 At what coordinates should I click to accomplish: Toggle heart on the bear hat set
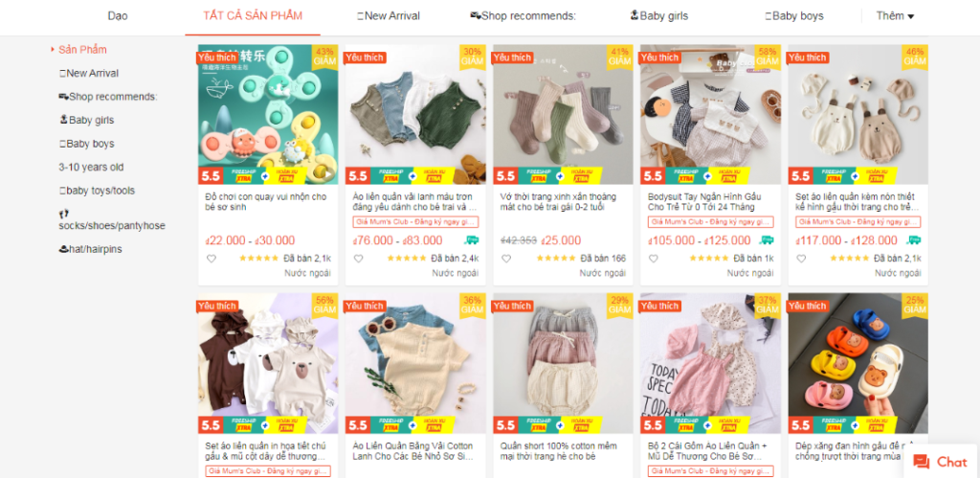click(x=801, y=259)
